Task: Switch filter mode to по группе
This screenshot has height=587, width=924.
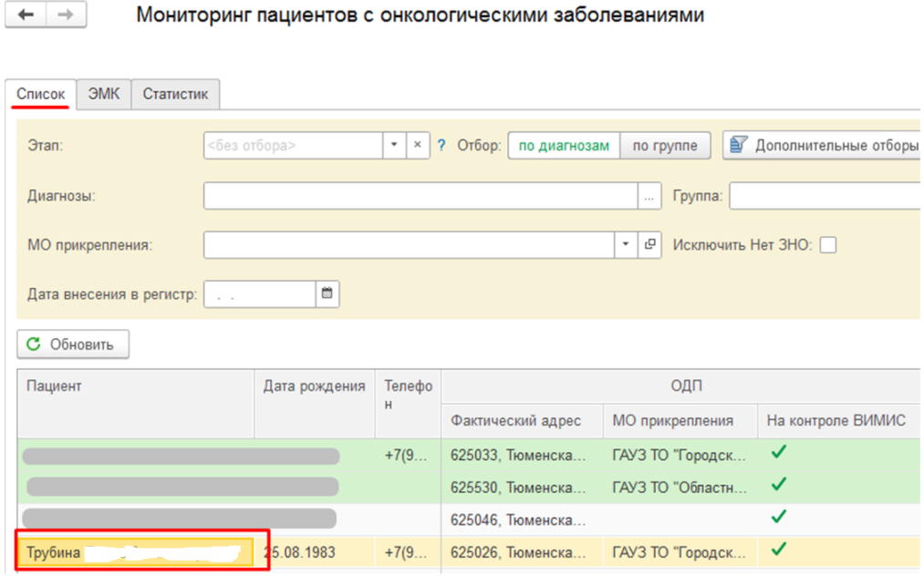Action: (x=665, y=146)
